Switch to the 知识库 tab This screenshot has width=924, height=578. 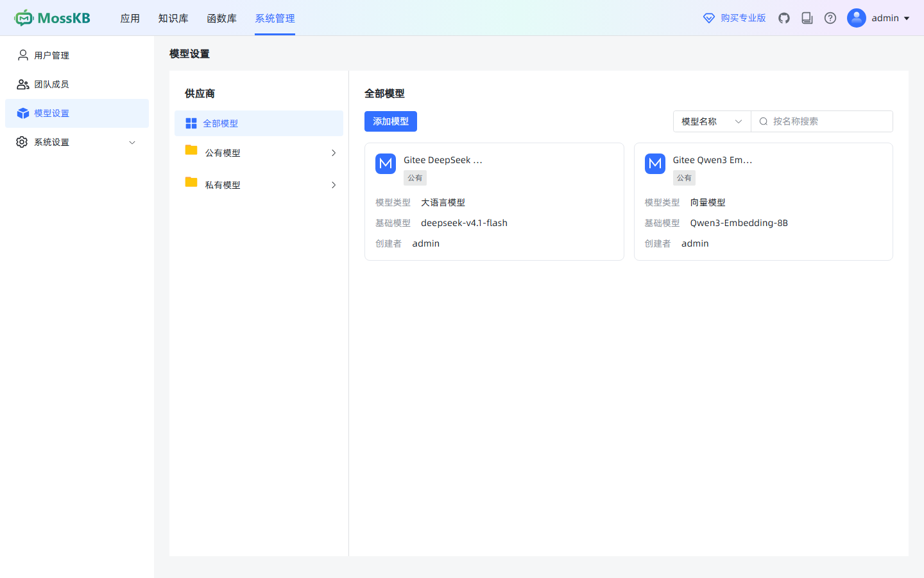click(x=173, y=19)
